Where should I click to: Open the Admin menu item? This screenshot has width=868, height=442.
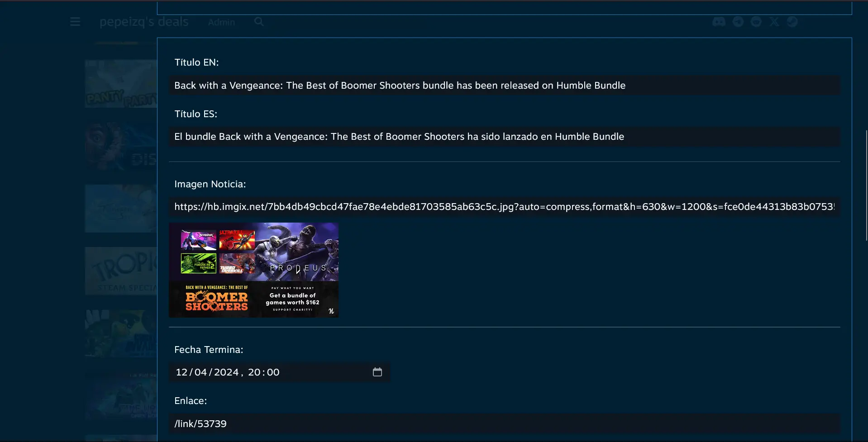pos(221,22)
